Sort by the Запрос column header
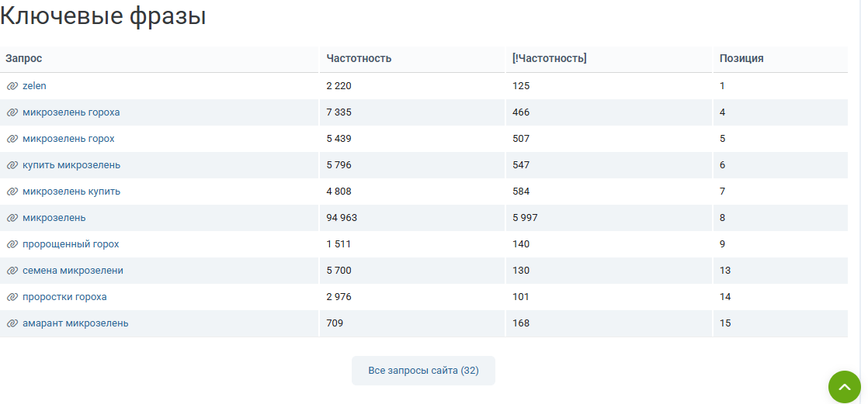Viewport: 868px width, 404px height. [24, 59]
